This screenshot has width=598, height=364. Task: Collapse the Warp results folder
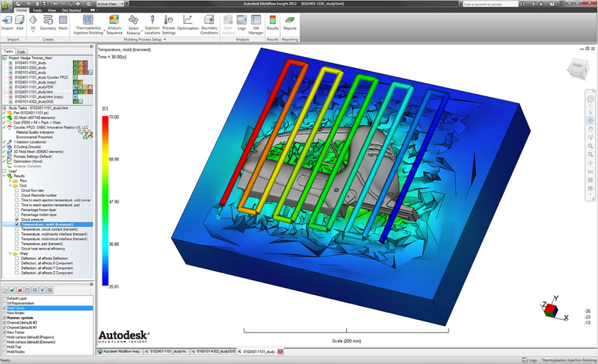[10, 253]
